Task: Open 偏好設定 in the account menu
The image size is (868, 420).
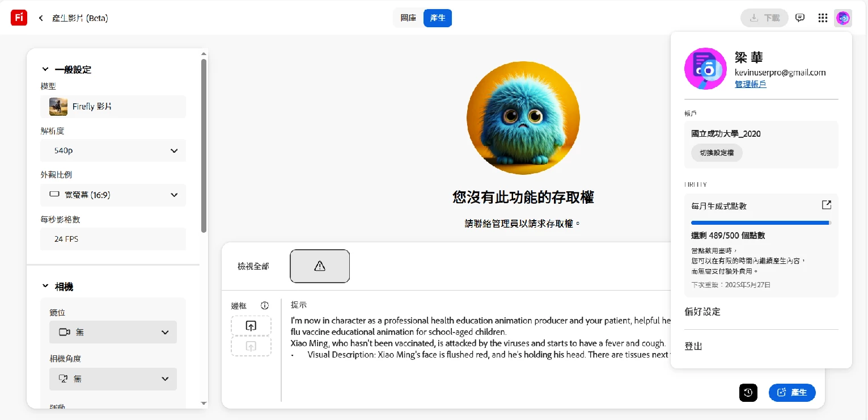Action: point(702,312)
